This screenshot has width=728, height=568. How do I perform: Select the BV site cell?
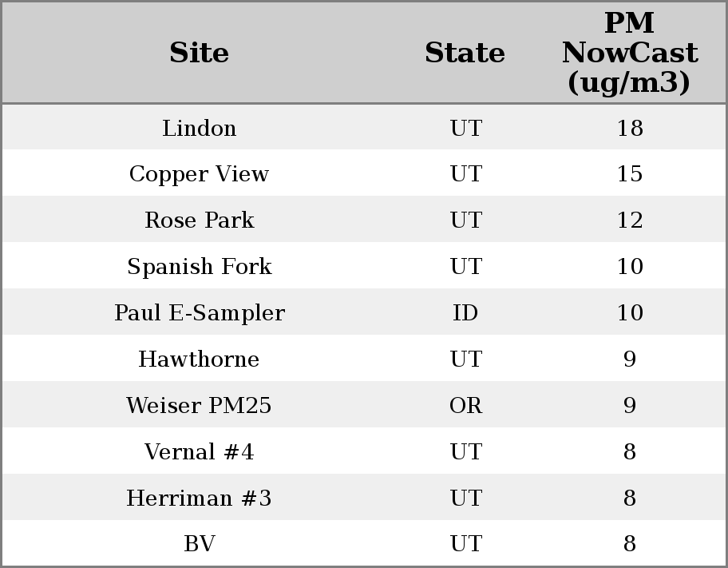click(199, 544)
